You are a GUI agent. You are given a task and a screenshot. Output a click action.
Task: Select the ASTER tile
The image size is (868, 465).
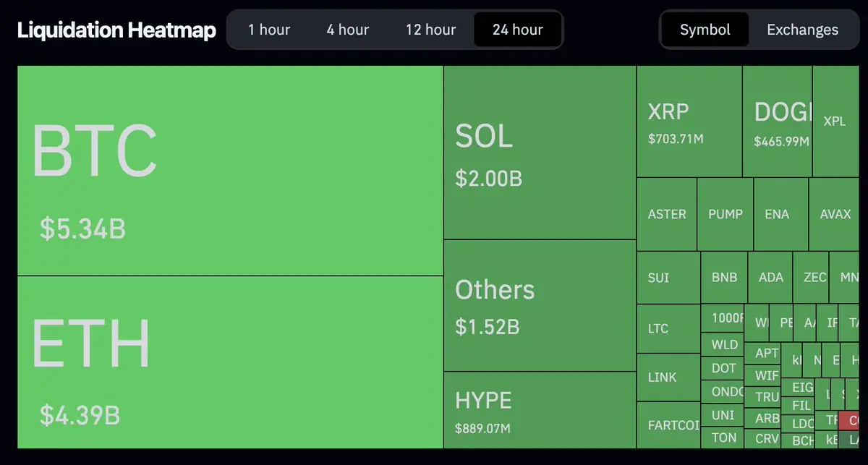pos(666,215)
